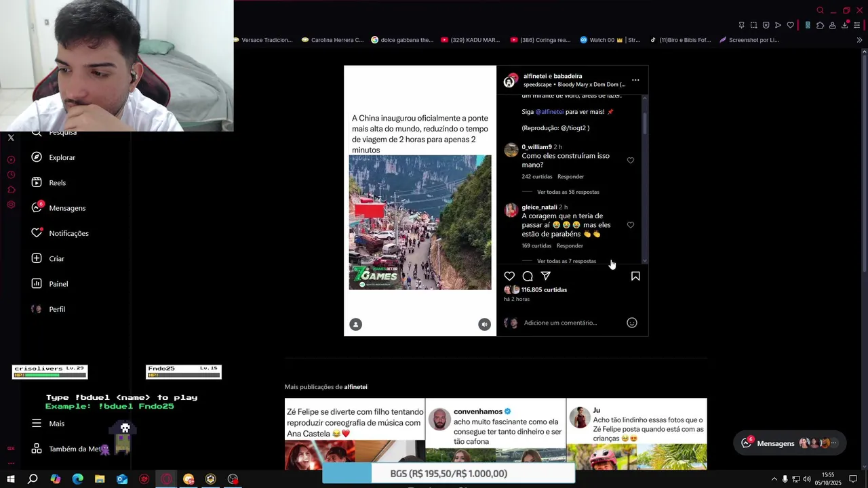Take snapshot with selection icon
Viewport: 868px width, 488px height.
[x=753, y=25]
